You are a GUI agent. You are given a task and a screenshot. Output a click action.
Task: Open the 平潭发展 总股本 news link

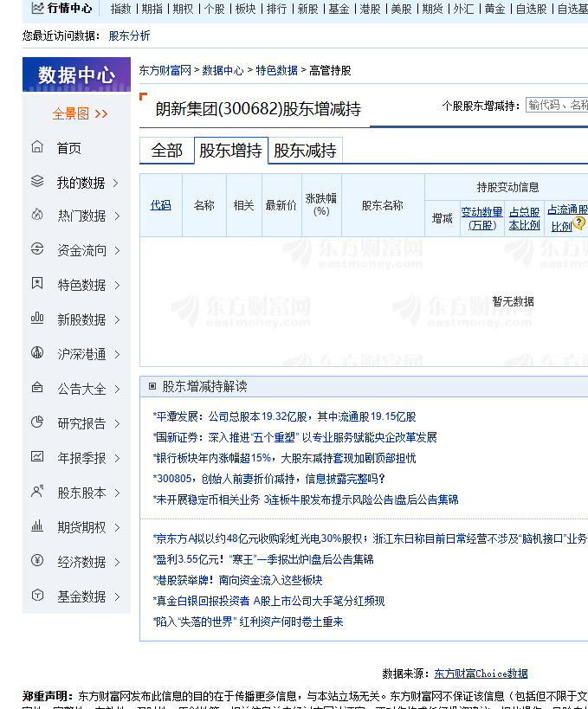click(x=285, y=416)
